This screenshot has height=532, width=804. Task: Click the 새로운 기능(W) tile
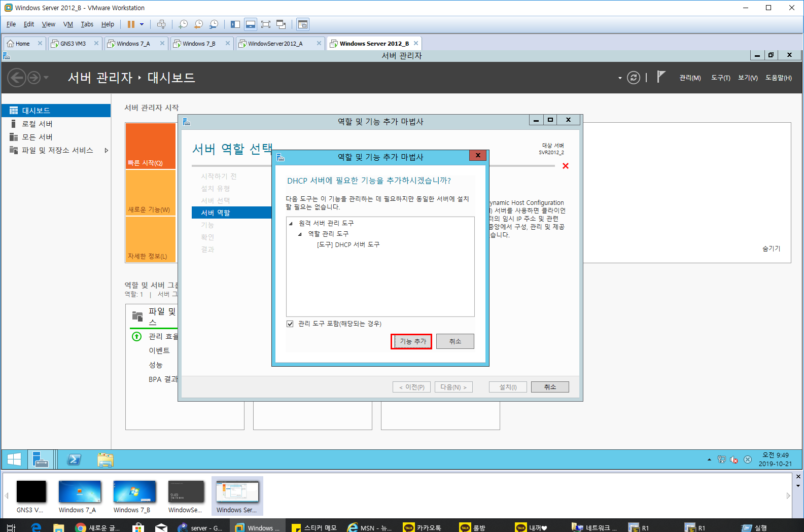(x=151, y=193)
